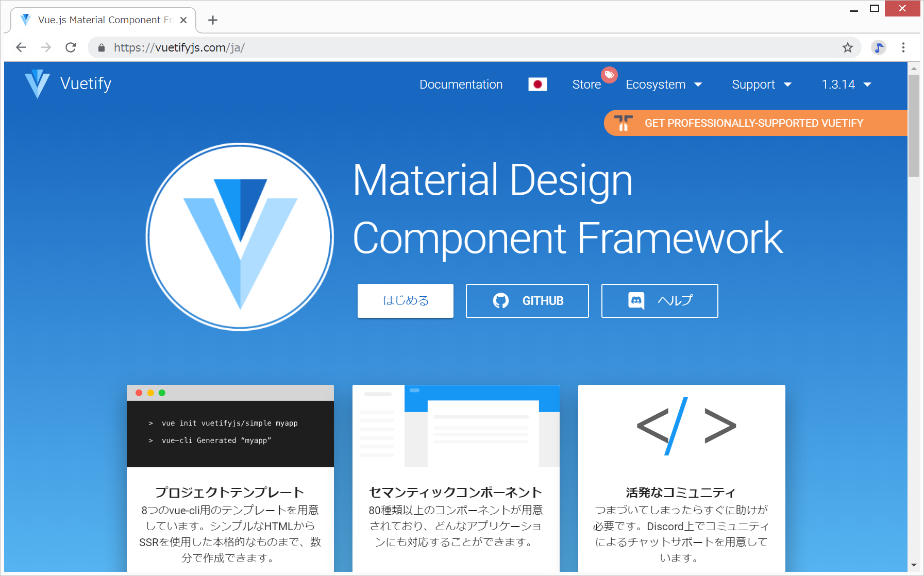Expand the Ecosystem dropdown

click(663, 84)
